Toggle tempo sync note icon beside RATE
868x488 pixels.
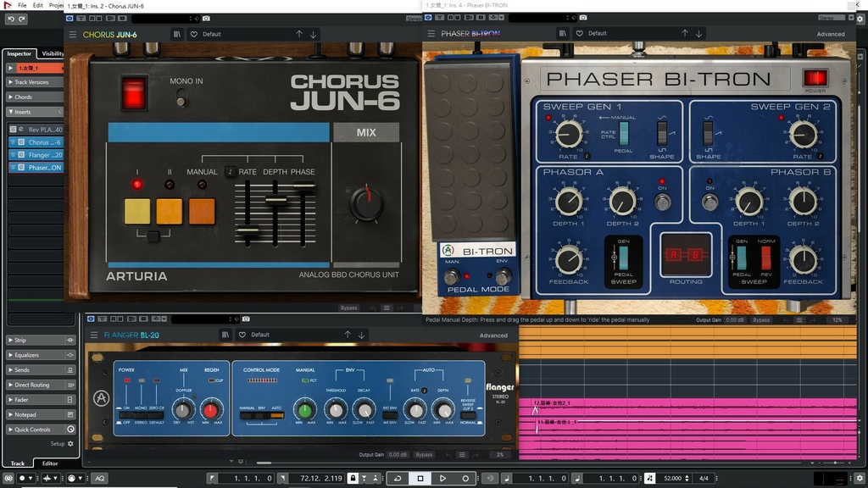231,171
